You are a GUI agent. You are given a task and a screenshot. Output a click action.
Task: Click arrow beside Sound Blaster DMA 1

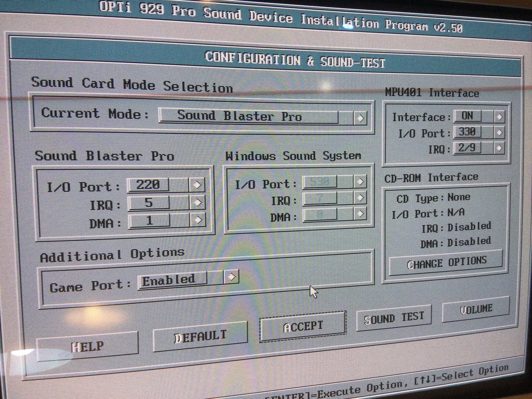(198, 220)
